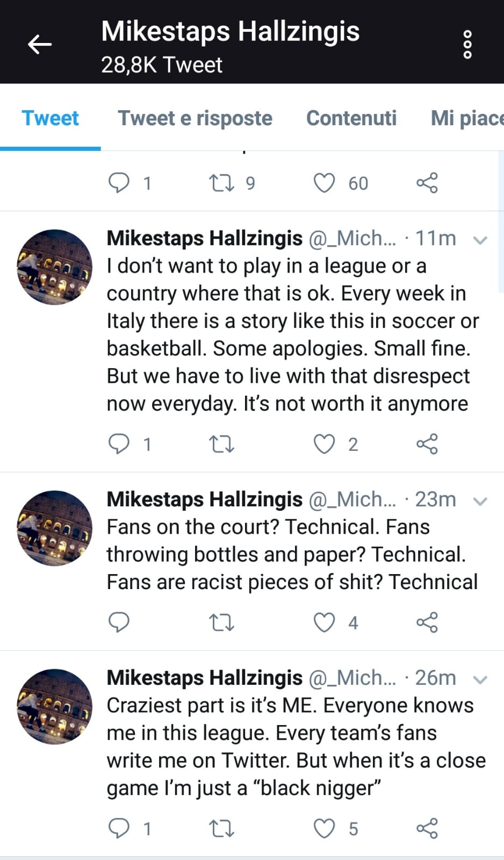
Task: Retweet the 11m tweet
Action: pyautogui.click(x=221, y=444)
